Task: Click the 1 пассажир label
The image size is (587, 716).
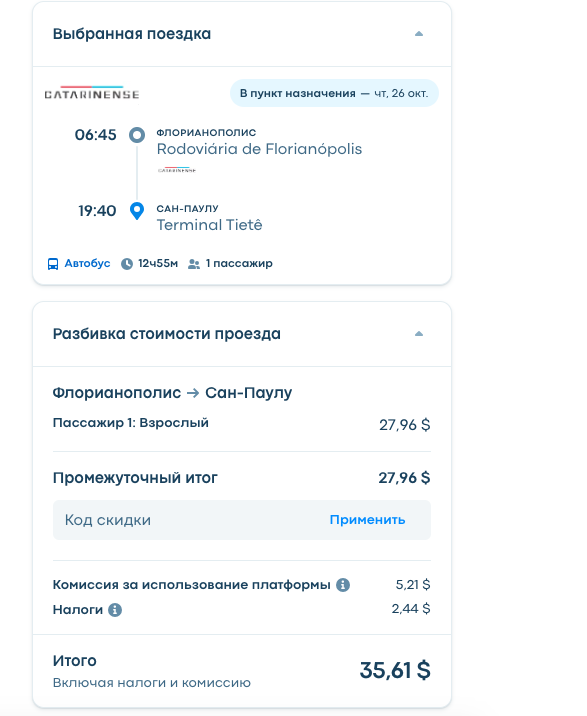Action: pyautogui.click(x=239, y=263)
